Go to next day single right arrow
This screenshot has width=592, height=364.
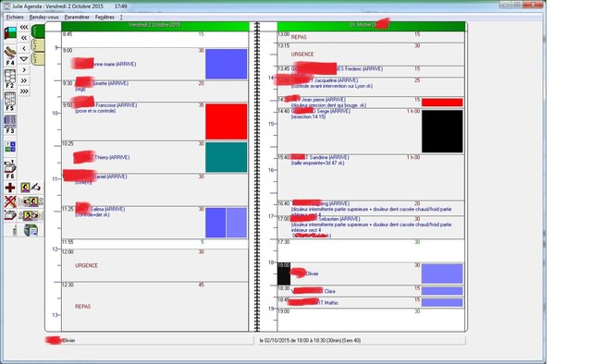coord(24,70)
